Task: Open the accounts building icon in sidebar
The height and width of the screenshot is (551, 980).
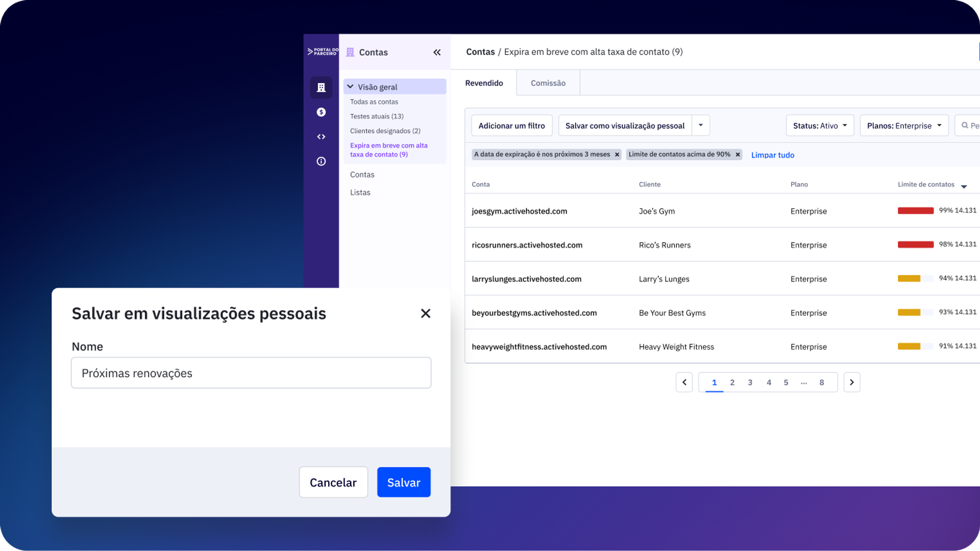Action: click(321, 87)
